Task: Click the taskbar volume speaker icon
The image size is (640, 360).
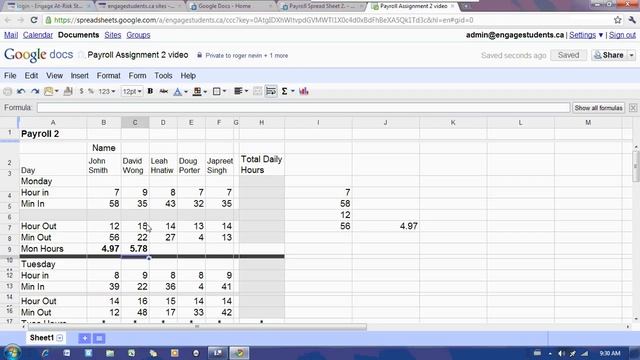Action: point(562,353)
